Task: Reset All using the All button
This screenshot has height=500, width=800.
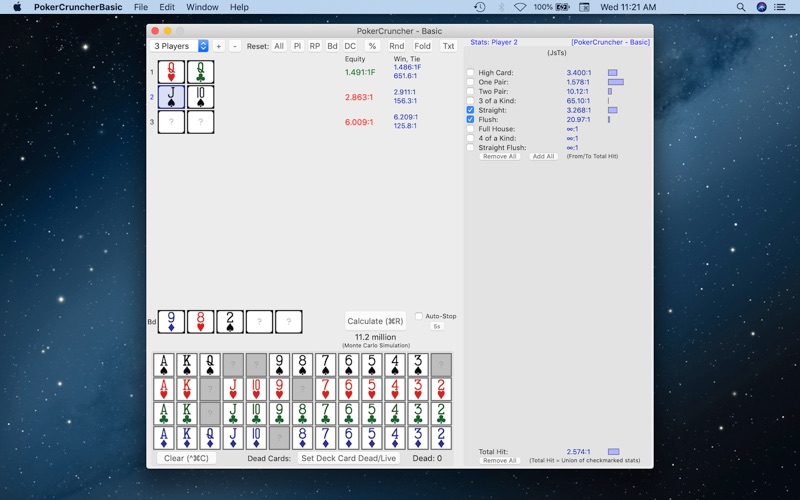Action: pos(279,46)
